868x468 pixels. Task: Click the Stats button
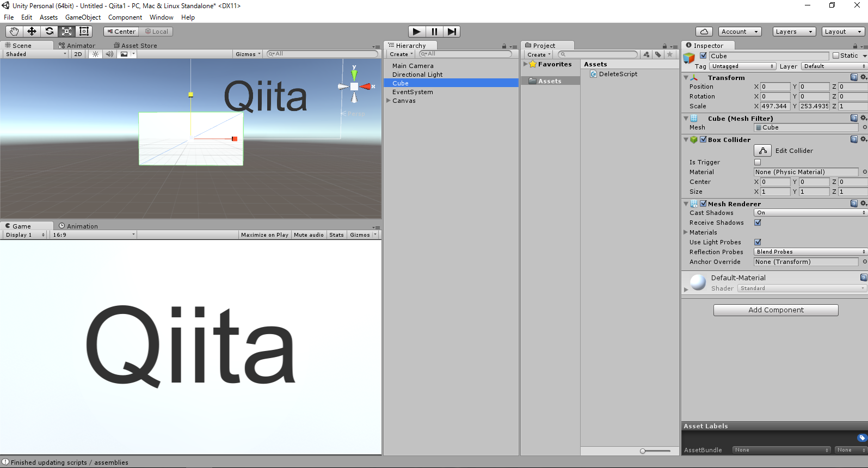coord(336,235)
